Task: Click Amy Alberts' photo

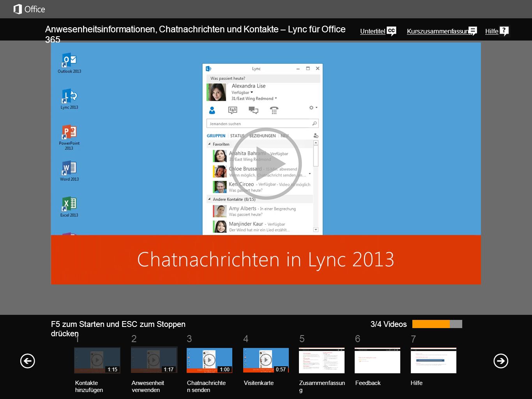Action: [x=220, y=211]
